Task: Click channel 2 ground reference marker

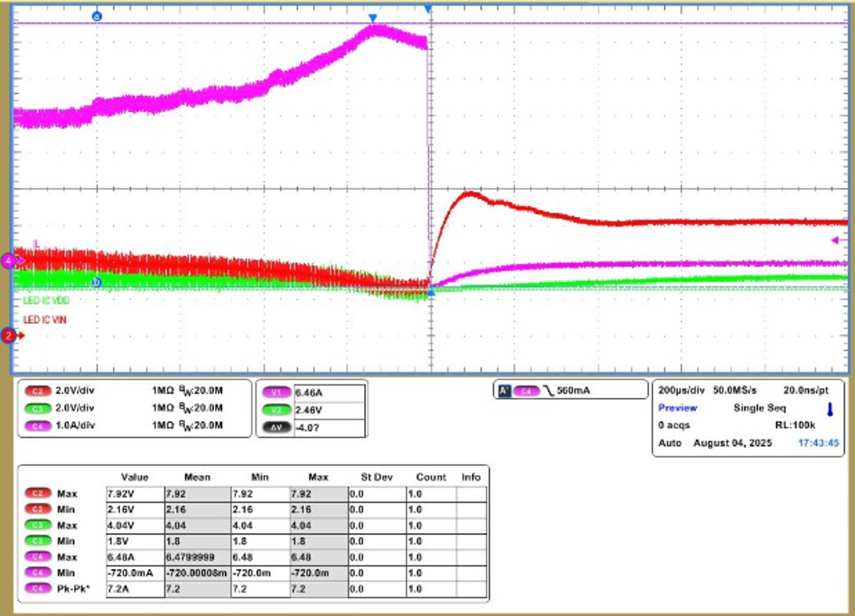Action: tap(9, 336)
